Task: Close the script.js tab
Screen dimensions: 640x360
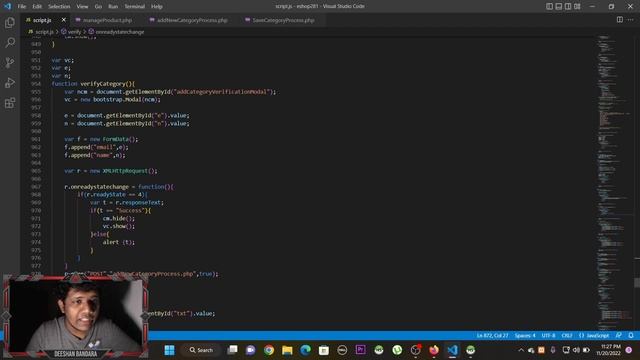Action: point(64,20)
